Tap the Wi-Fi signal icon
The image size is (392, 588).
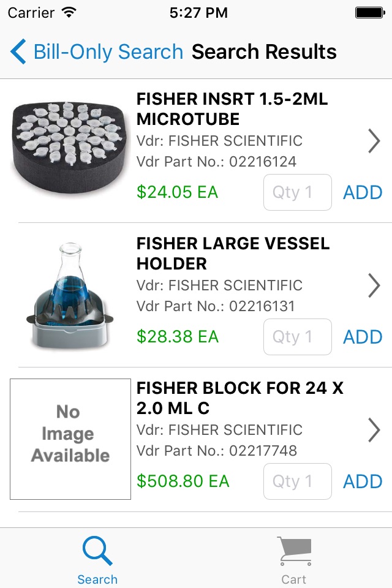69,12
